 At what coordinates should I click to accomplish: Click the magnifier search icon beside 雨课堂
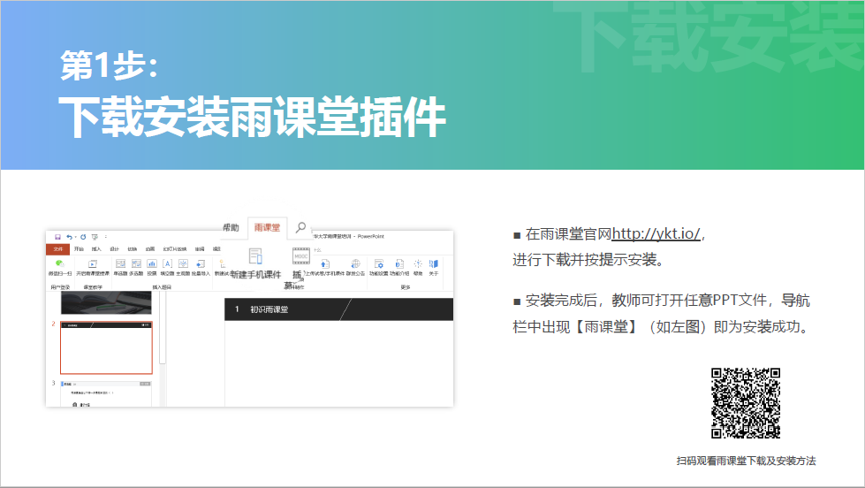point(301,227)
